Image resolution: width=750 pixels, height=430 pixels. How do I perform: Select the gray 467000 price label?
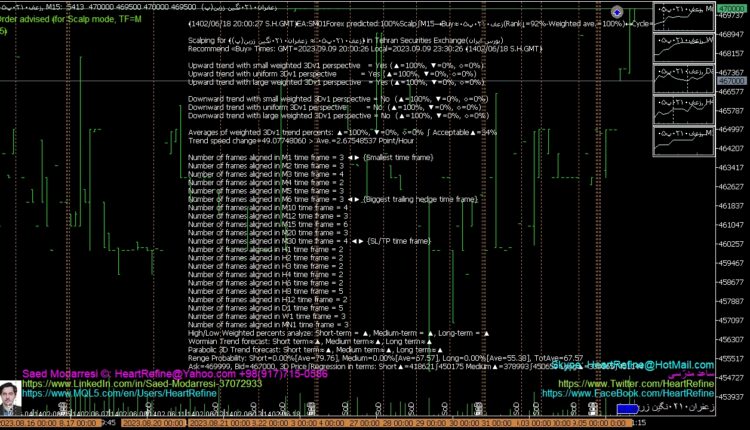(733, 82)
